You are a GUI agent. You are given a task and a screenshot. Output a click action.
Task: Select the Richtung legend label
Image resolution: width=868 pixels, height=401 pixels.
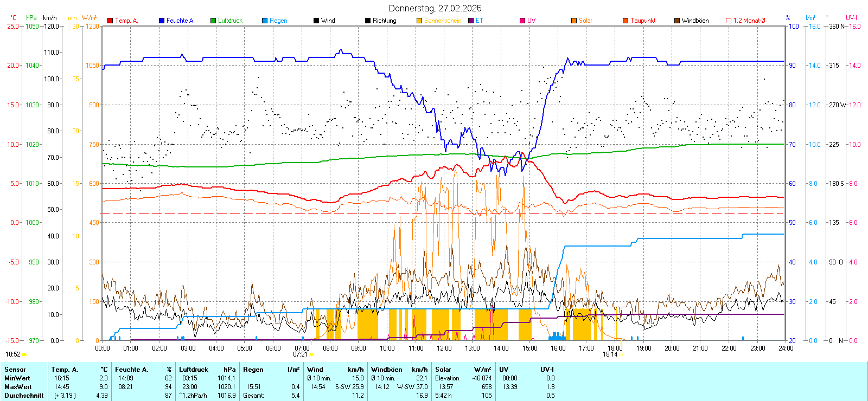click(384, 21)
